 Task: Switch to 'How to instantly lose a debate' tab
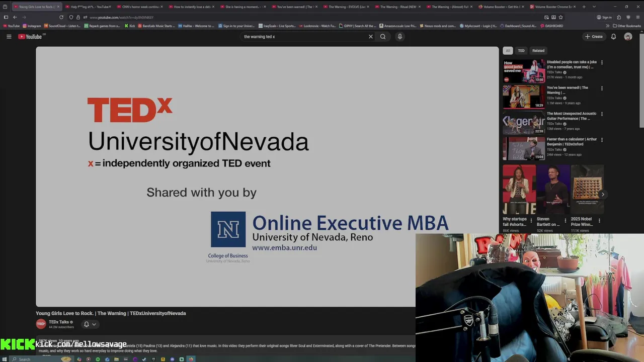click(x=192, y=7)
